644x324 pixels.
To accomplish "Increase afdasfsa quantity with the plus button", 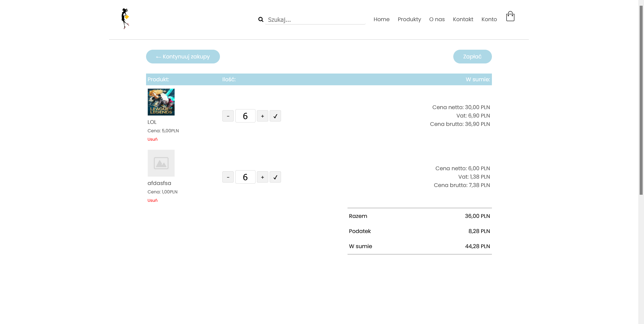I will pos(262,177).
